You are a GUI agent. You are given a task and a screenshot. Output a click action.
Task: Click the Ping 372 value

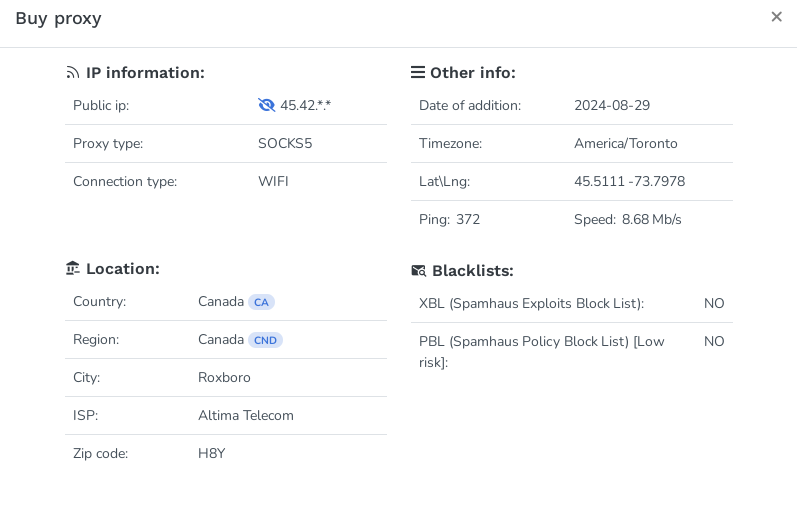[468, 219]
